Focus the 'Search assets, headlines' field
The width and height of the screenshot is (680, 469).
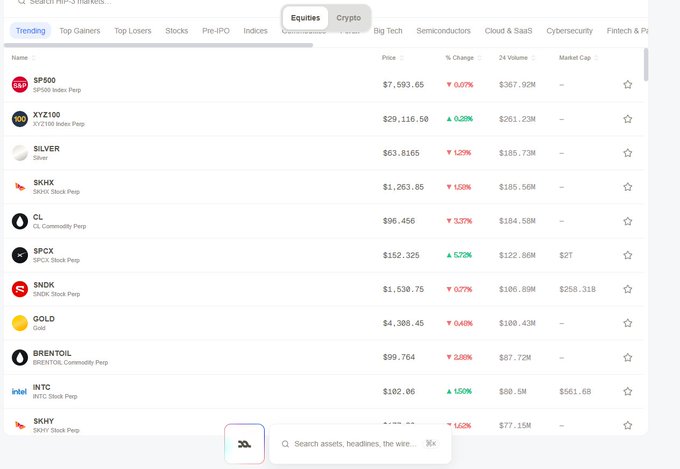[360, 444]
